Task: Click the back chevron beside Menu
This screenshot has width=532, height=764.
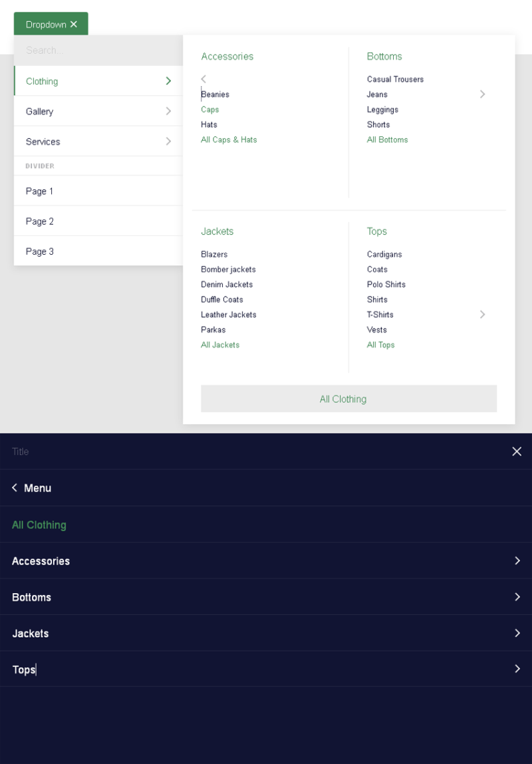Action: click(15, 488)
